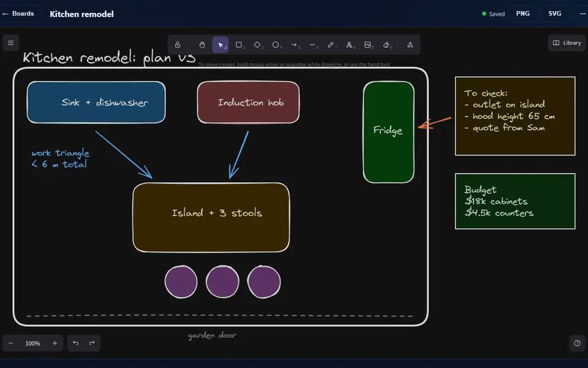Reset zoom via the 100% label
This screenshot has width=588, height=368.
click(x=32, y=343)
